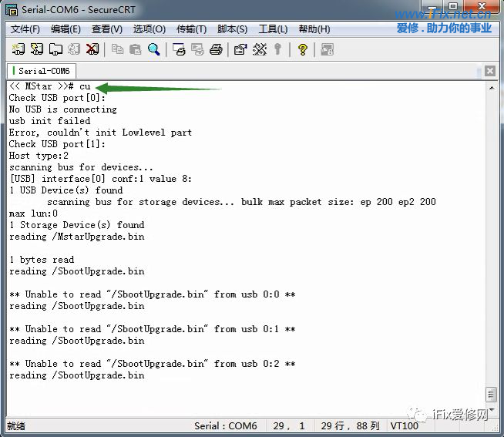The width and height of the screenshot is (504, 437).
Task: Click the yellow Help question mark icon
Action: pos(302,49)
